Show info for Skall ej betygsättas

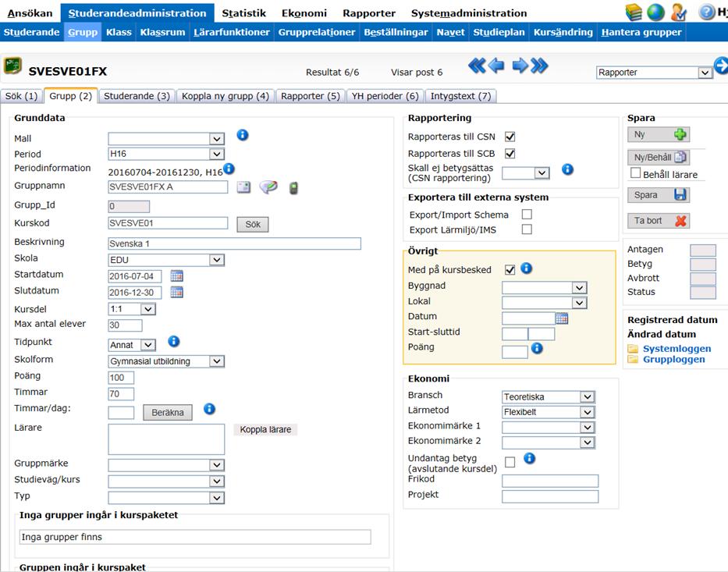pyautogui.click(x=567, y=169)
